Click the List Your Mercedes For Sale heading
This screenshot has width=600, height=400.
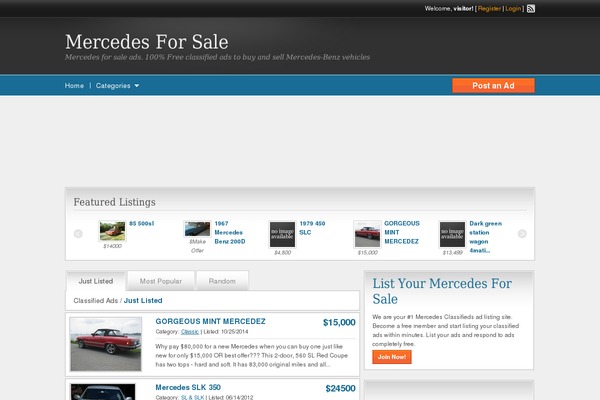[442, 291]
